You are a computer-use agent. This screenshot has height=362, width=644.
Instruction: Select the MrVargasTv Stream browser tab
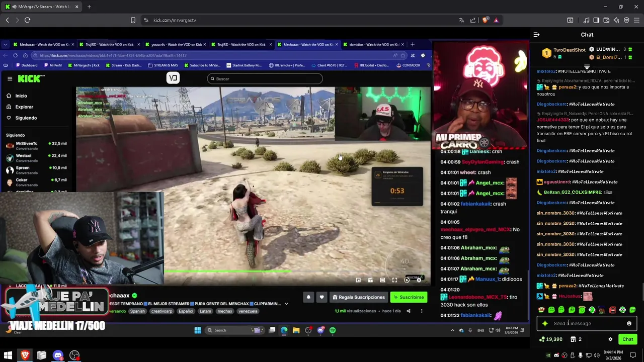[x=41, y=7]
